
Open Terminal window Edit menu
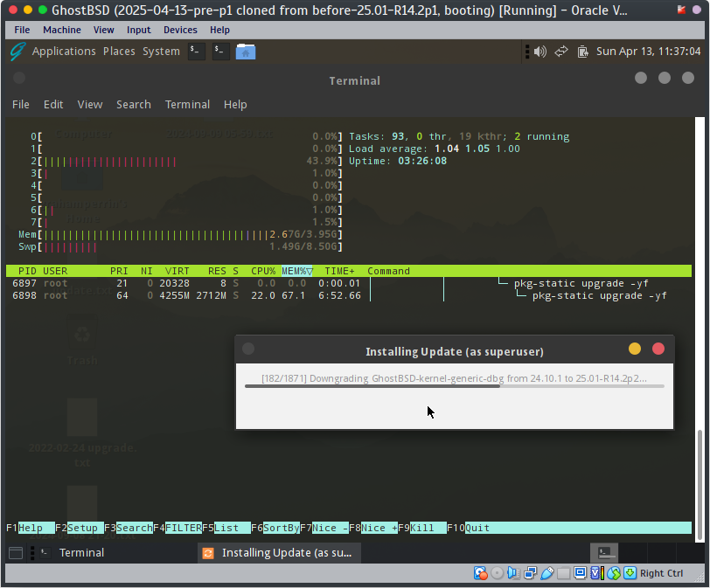click(53, 105)
